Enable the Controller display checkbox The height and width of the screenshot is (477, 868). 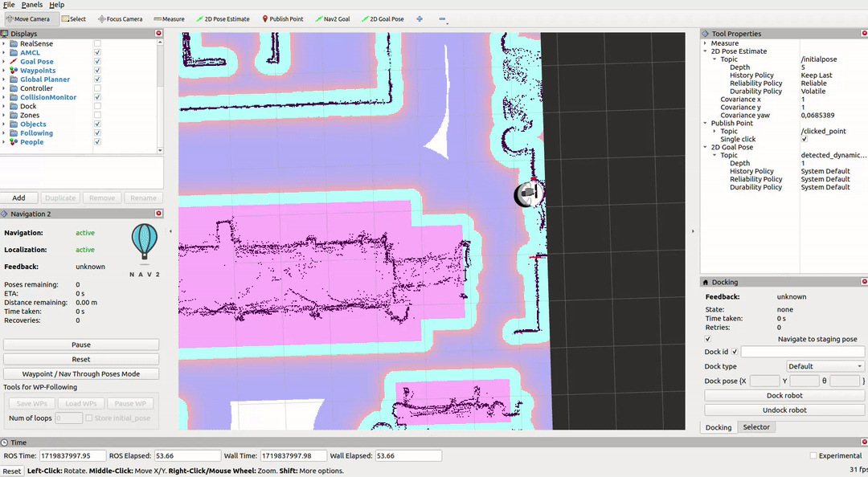97,88
